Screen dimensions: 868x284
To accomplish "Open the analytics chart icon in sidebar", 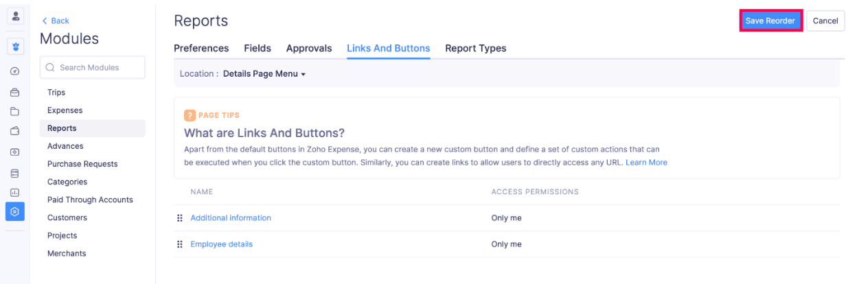I will click(15, 193).
